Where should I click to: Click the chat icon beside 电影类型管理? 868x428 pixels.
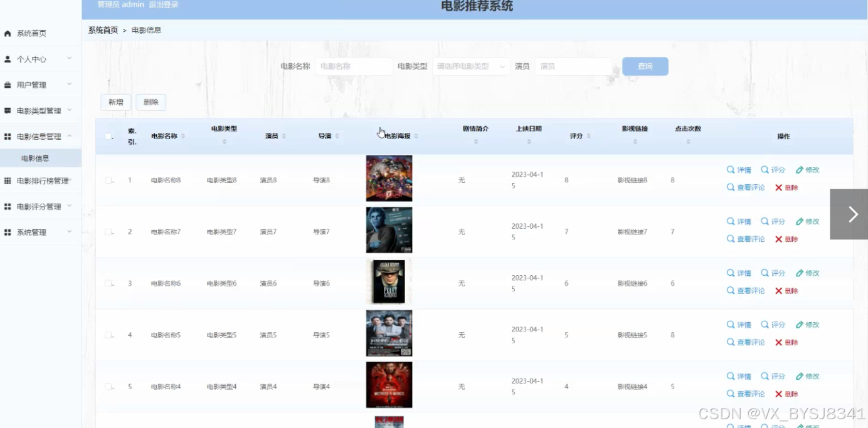[x=8, y=110]
